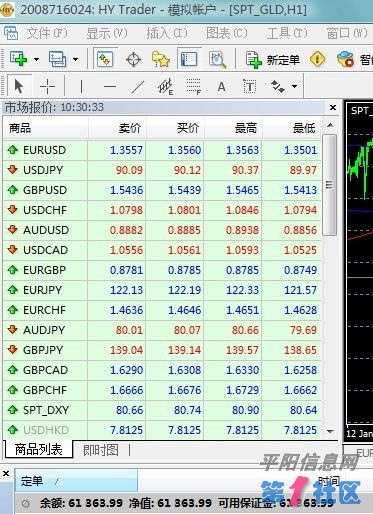
Task: Click the profiles icon in the toolbar
Action: 58,59
